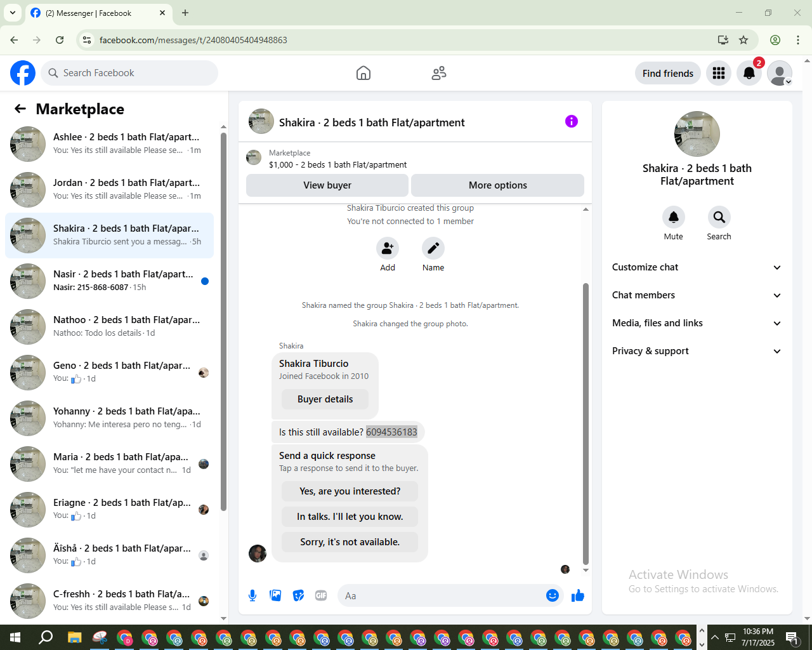Select the Messenger | Facebook browser tab
The width and height of the screenshot is (812, 650).
(x=98, y=13)
